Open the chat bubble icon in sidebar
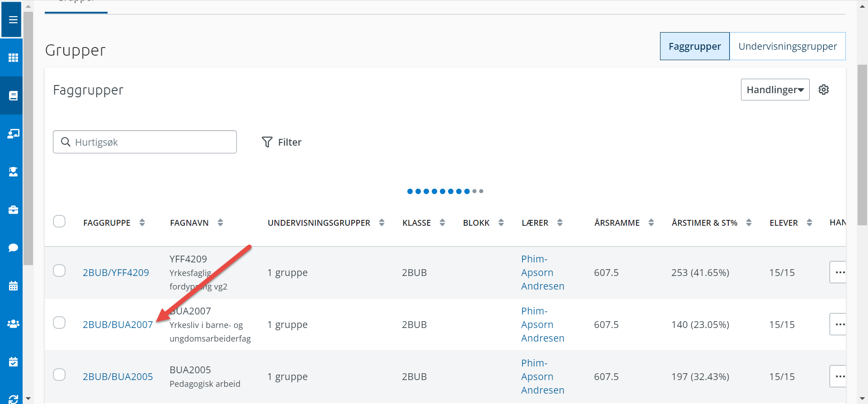This screenshot has height=404, width=868. point(13,247)
